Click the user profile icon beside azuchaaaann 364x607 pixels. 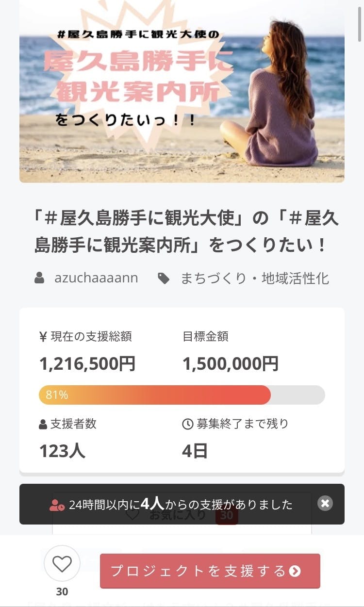coord(39,278)
